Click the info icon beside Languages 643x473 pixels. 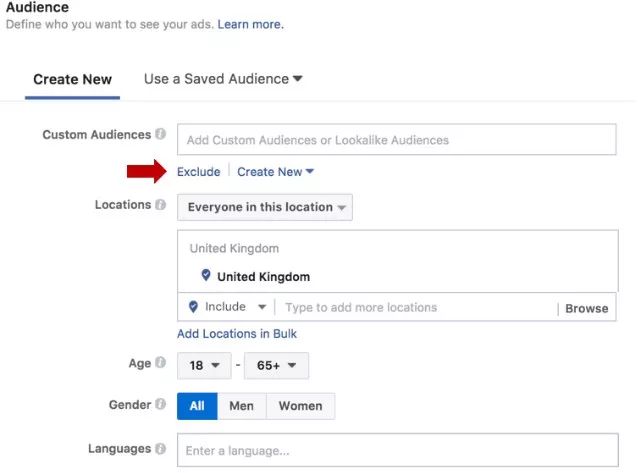pyautogui.click(x=160, y=448)
